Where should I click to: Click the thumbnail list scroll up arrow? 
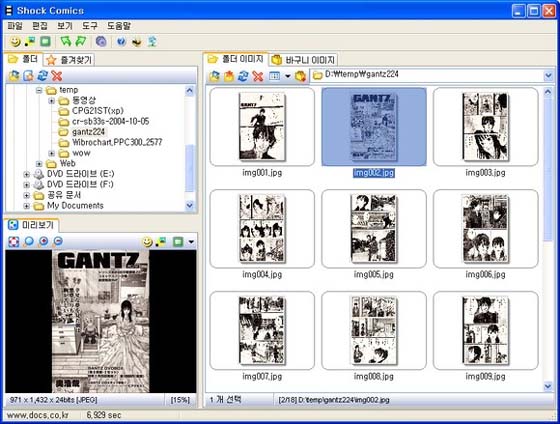548,92
